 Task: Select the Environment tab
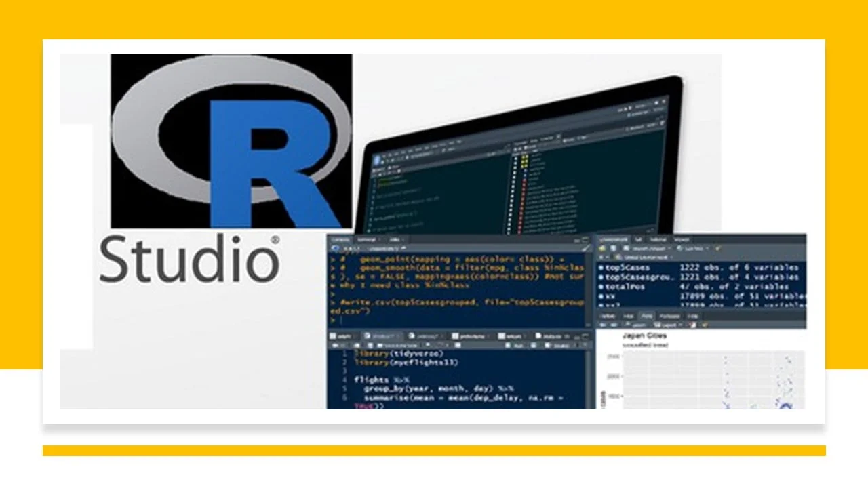click(613, 239)
